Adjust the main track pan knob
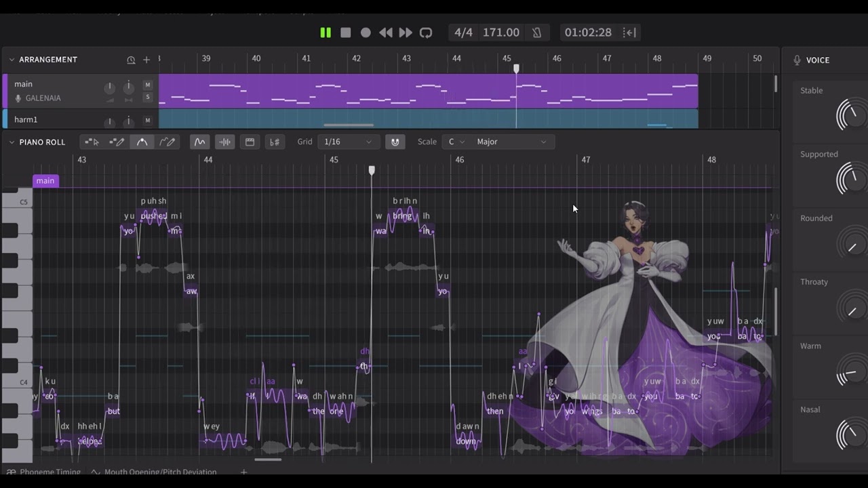 (x=128, y=87)
